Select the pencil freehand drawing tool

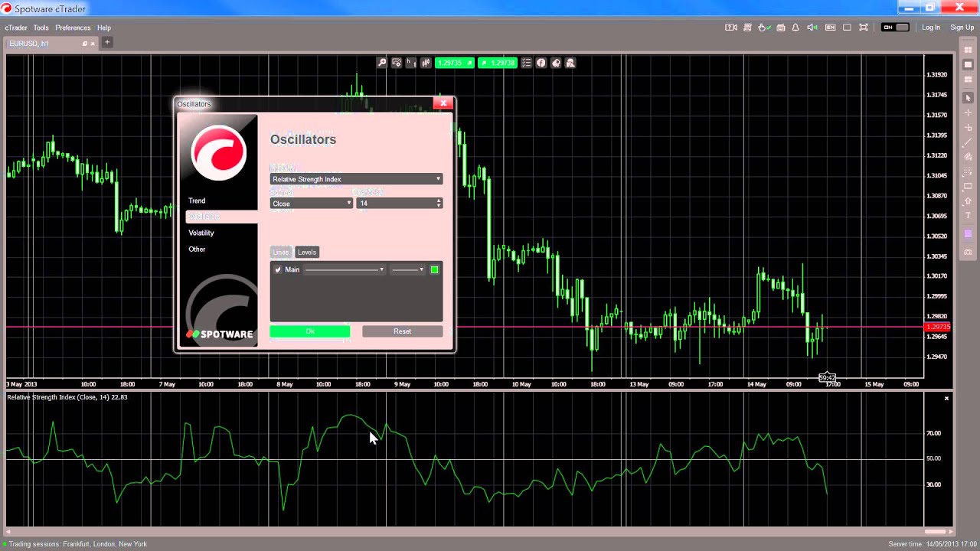[x=968, y=157]
